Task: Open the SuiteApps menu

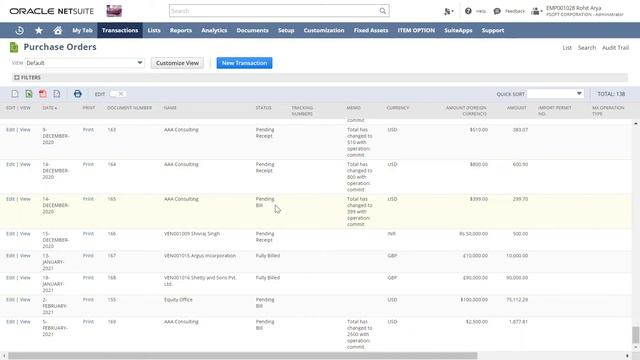Action: 458,30
